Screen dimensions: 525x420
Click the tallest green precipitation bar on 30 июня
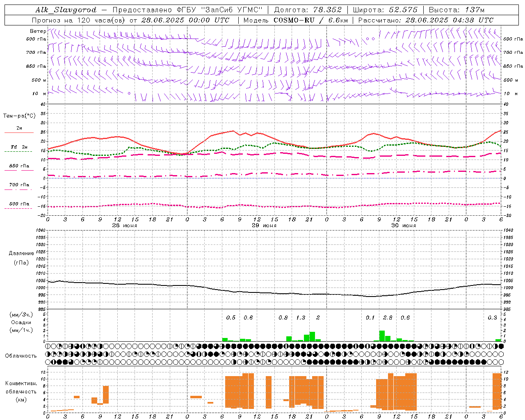(382, 336)
